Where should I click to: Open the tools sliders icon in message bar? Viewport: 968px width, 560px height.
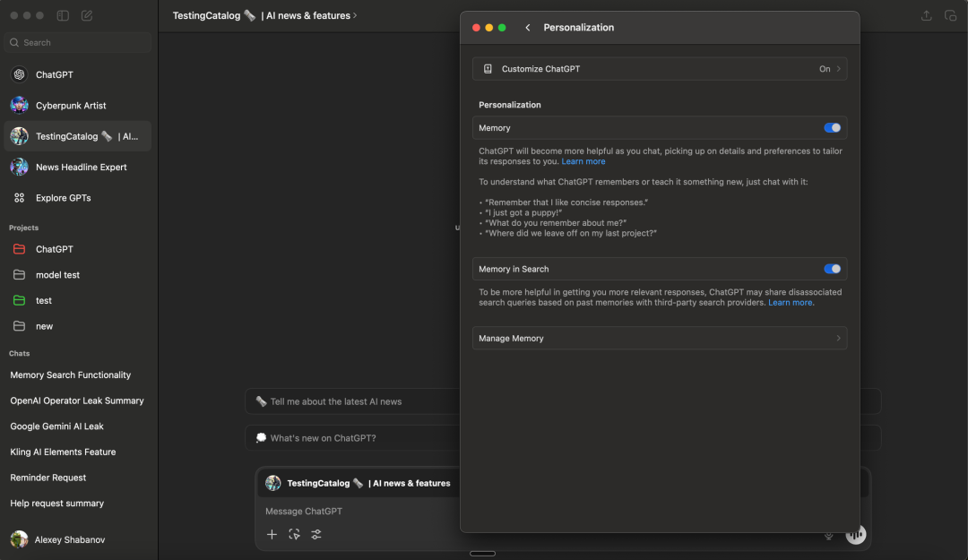[316, 534]
